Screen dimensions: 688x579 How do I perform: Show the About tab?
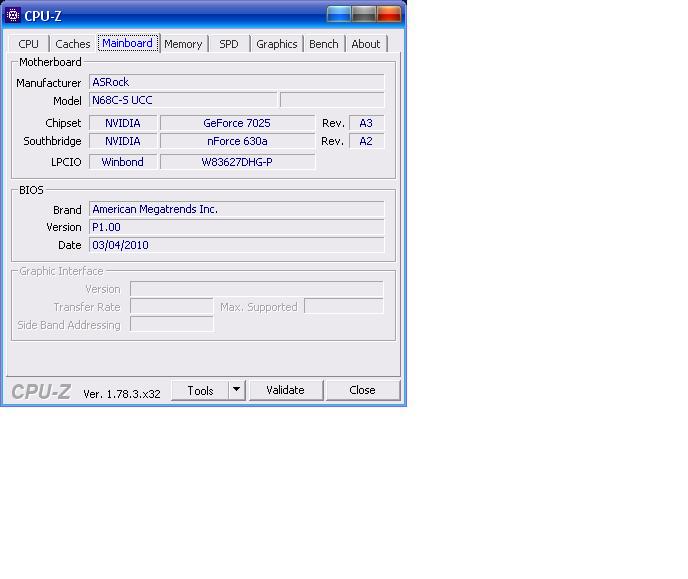[x=366, y=44]
